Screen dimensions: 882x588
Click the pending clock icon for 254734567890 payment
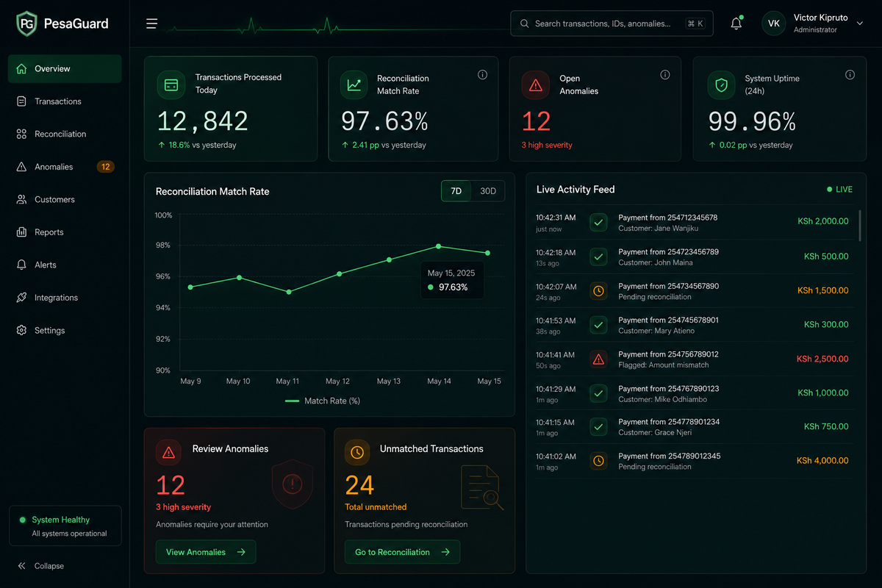pos(599,291)
